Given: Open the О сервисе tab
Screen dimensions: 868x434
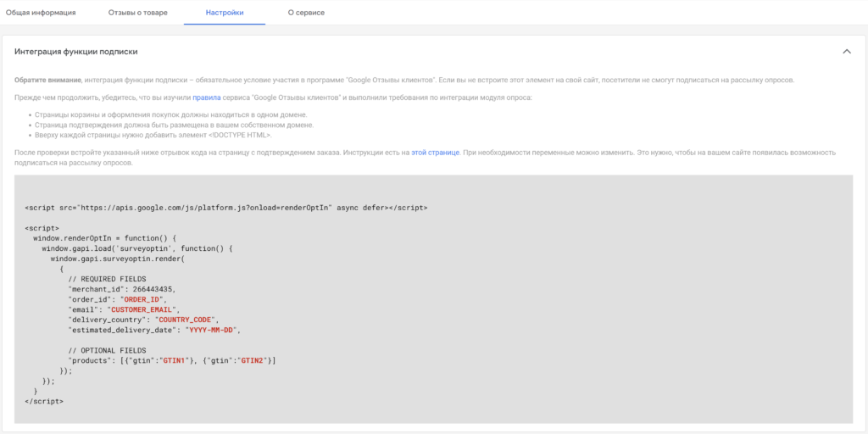Looking at the screenshot, I should [x=305, y=13].
